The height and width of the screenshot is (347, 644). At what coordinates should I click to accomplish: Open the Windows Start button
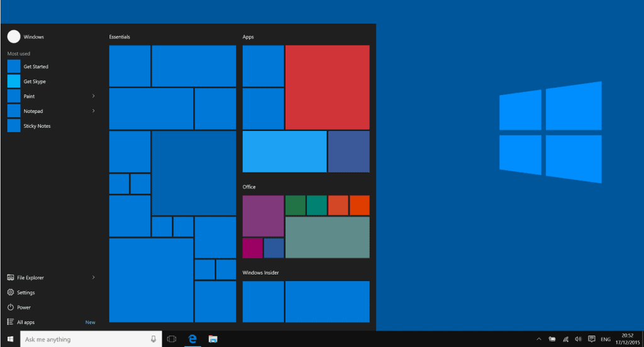tap(10, 339)
